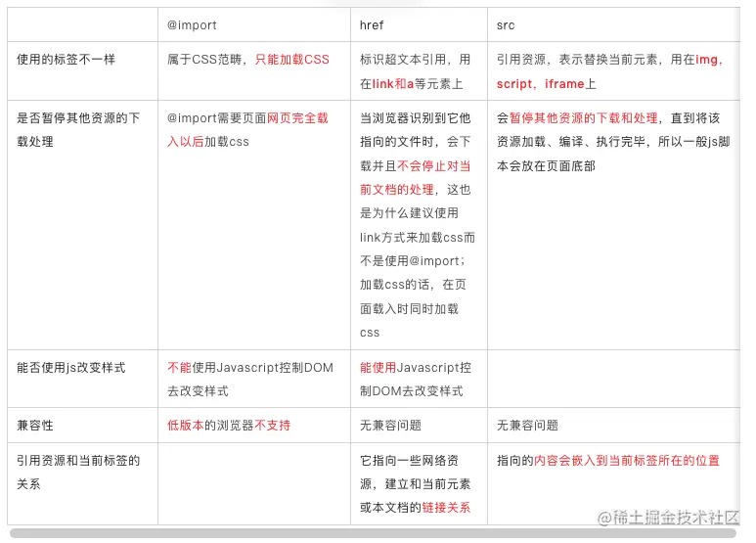
Task: Click the horizontal scrollbar below the table
Action: point(373,533)
